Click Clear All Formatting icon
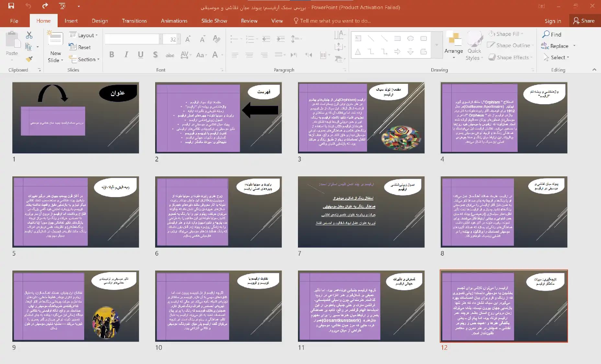 pos(217,39)
